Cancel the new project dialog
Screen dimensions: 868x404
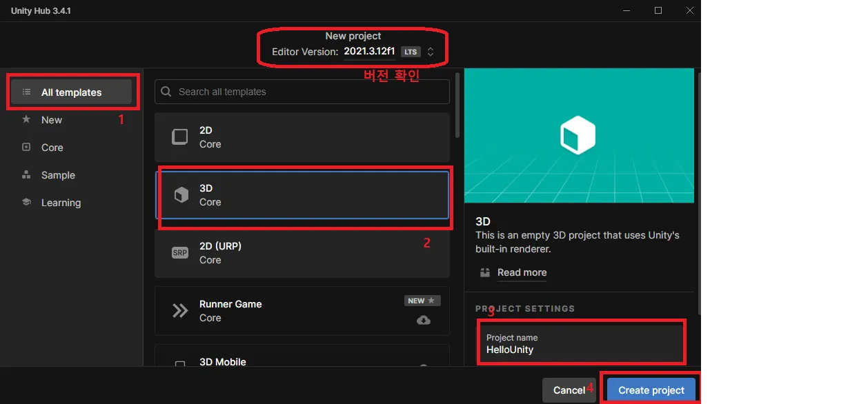click(569, 390)
